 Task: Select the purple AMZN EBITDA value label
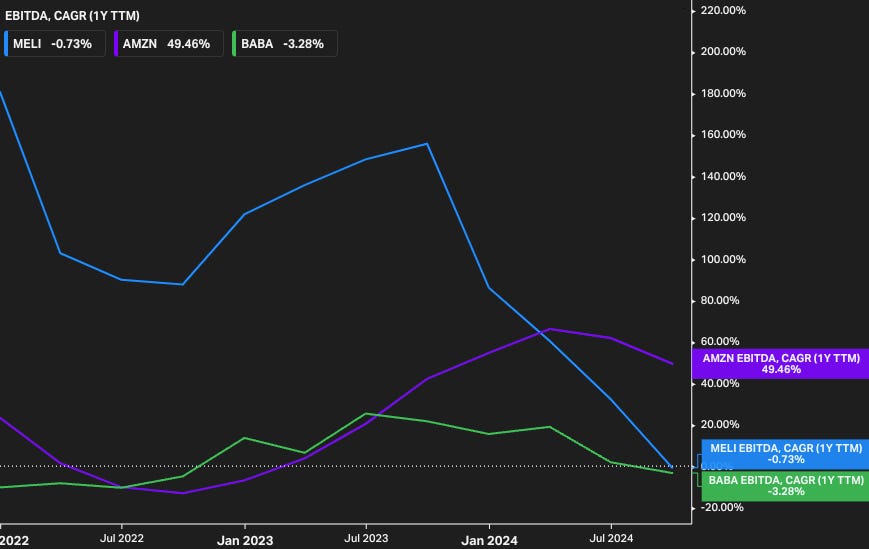click(780, 364)
